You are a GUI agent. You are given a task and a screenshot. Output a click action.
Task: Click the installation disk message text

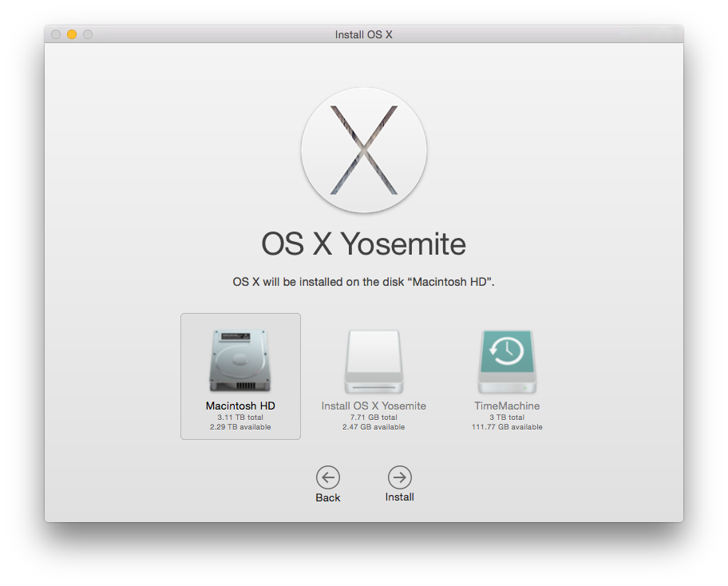[363, 282]
